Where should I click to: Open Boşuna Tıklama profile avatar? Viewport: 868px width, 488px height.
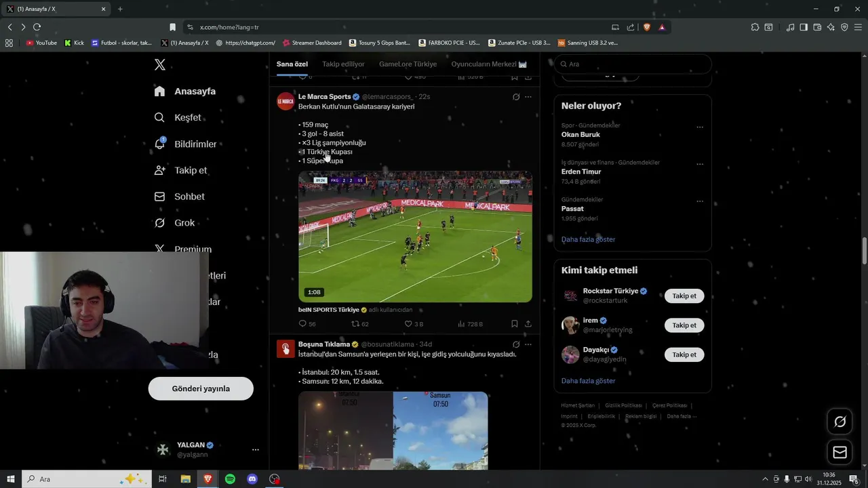[x=285, y=349]
